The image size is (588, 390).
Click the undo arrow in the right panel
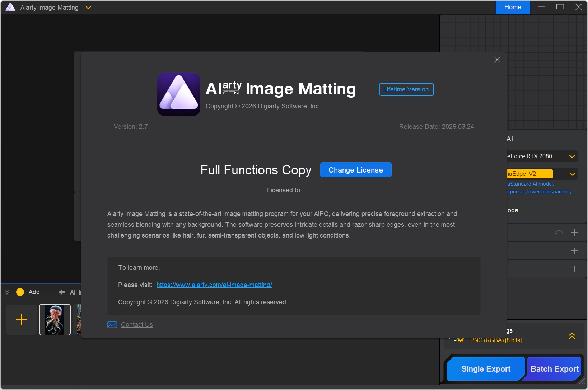(559, 232)
